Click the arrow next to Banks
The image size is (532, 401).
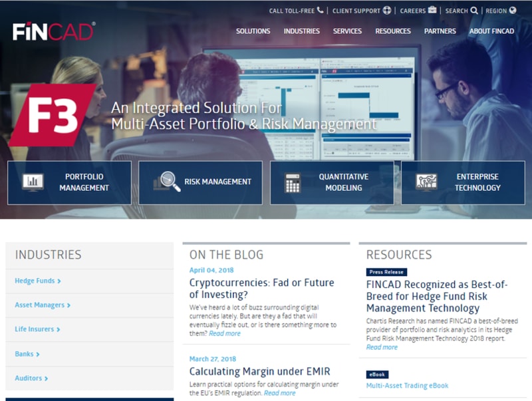point(38,354)
